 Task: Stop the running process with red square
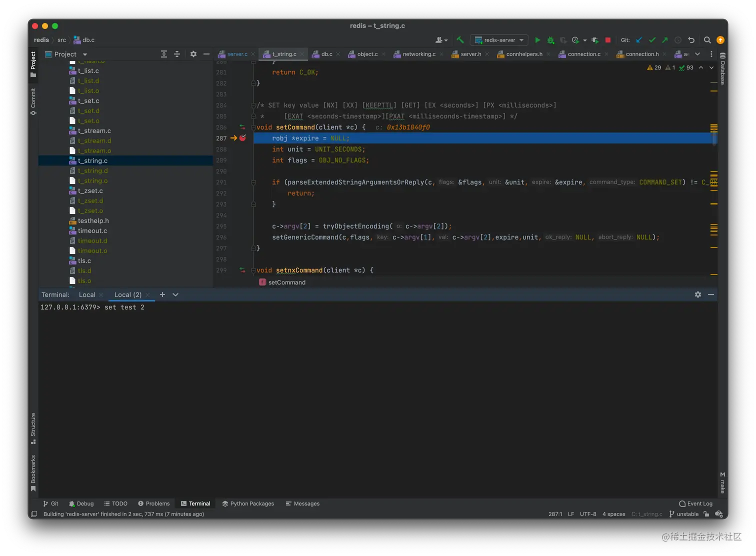point(608,40)
